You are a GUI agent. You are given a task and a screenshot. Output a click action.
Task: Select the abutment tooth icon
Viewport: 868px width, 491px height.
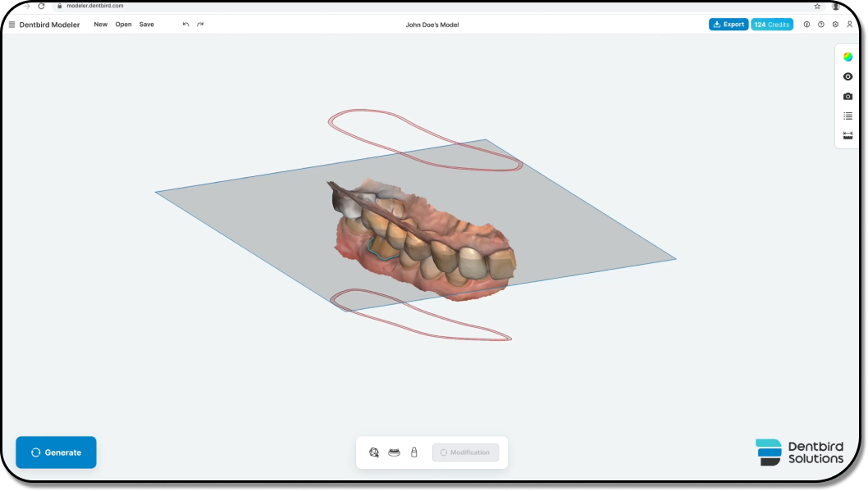coord(414,452)
